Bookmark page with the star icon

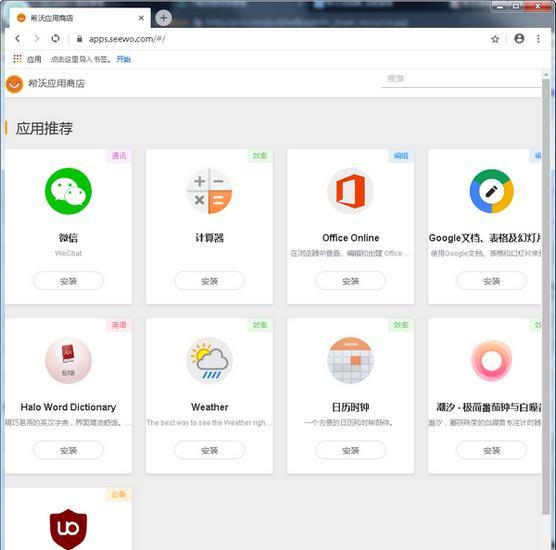[495, 39]
